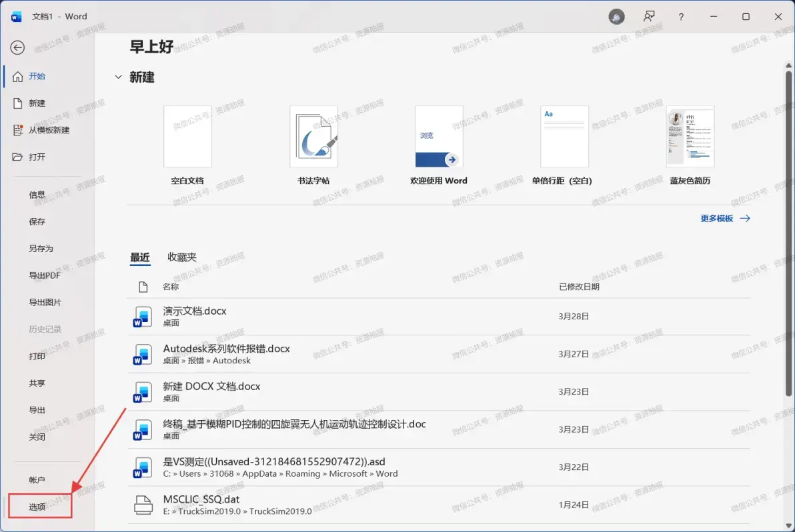Open the 信息 page
The height and width of the screenshot is (532, 795).
(37, 195)
